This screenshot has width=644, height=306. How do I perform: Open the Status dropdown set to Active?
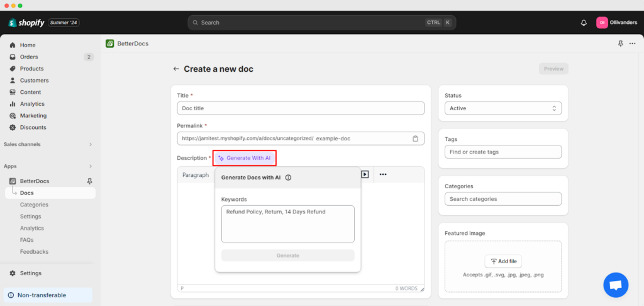click(x=503, y=108)
